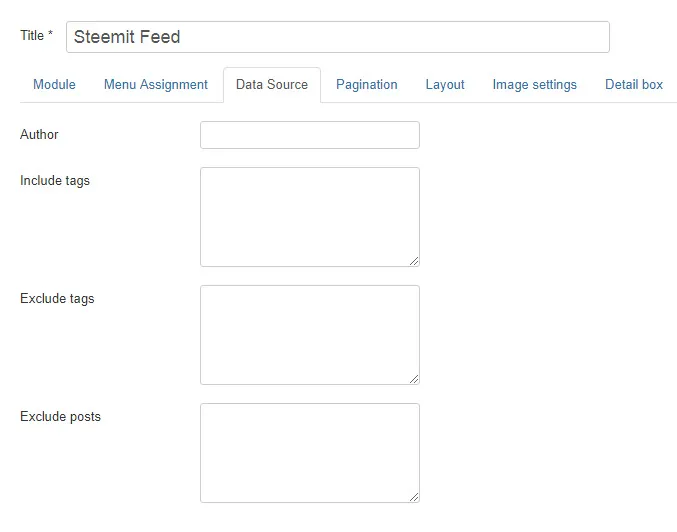Click the Title * label

pos(36,35)
